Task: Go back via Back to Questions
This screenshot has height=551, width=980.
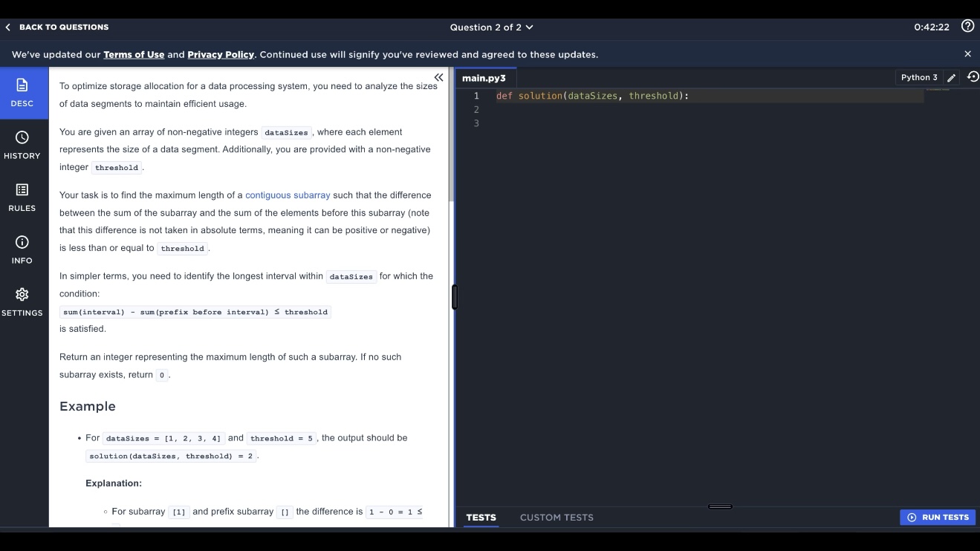Action: pos(57,27)
